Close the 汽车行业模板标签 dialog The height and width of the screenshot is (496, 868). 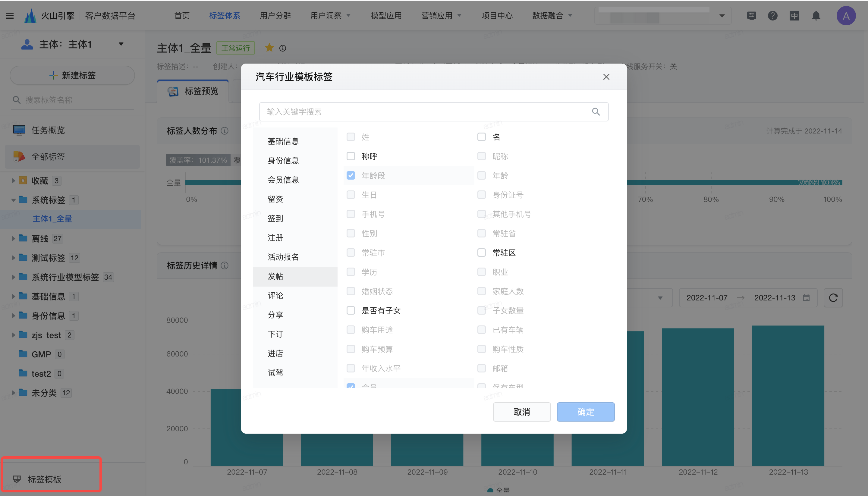pos(606,77)
